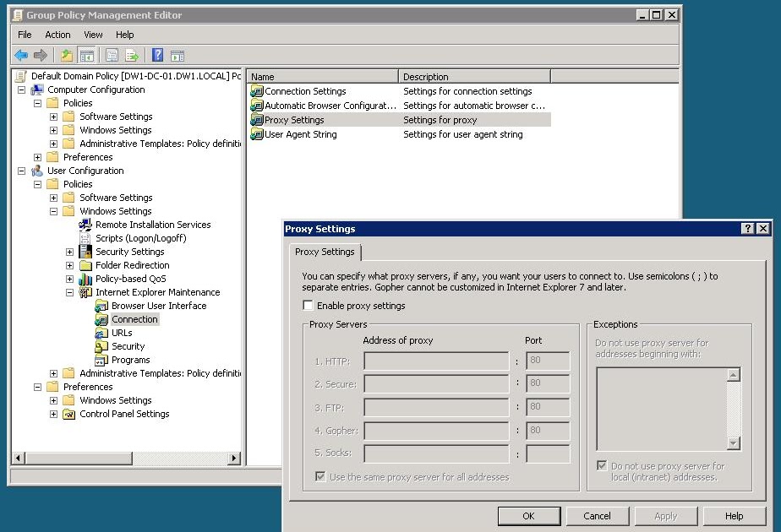Screen dimensions: 781x532
Task: Open the View menu
Action: [x=93, y=35]
